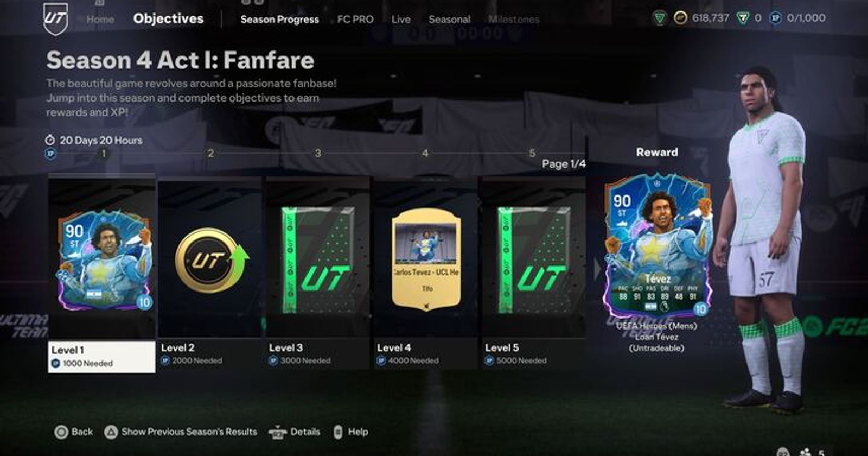Screen dimensions: 868x456
Task: Select the Level 4 Carlos Tevez Tifo item
Action: 426,259
